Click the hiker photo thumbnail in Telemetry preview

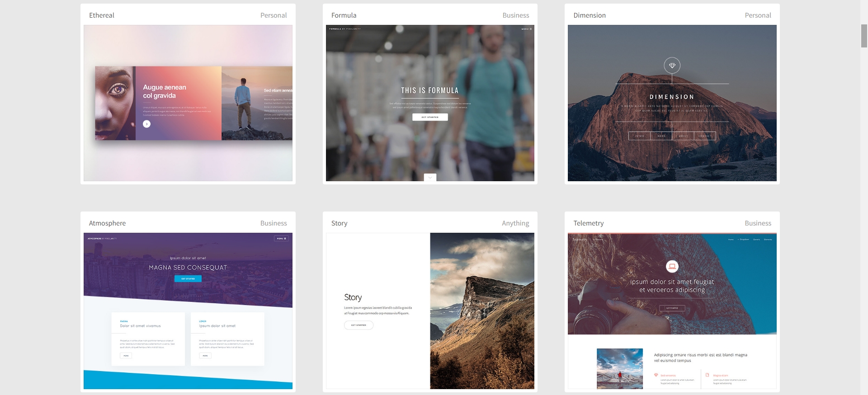pos(619,368)
